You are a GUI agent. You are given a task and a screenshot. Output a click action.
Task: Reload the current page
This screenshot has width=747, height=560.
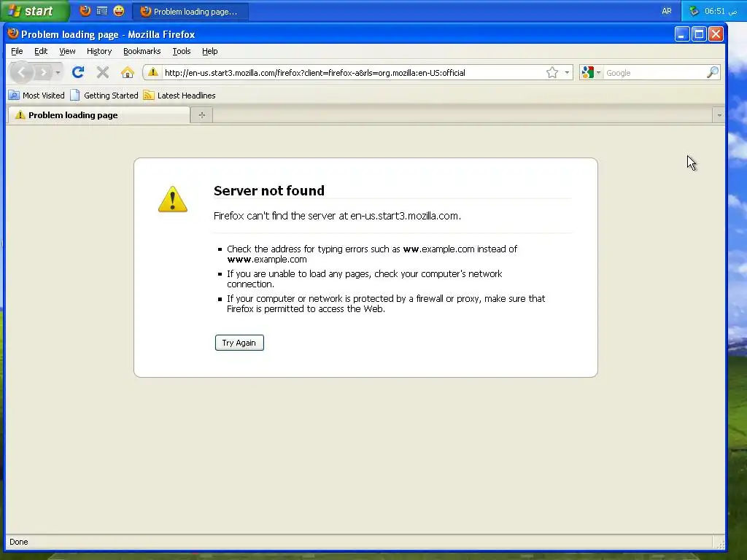pos(78,72)
